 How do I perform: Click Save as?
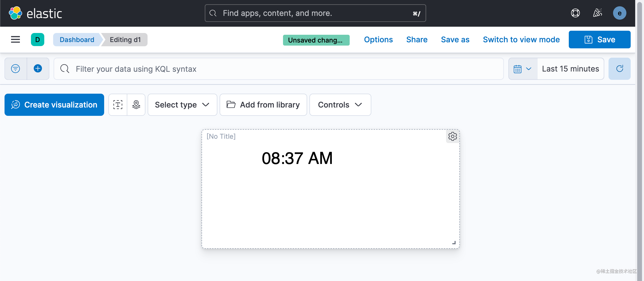(x=455, y=40)
